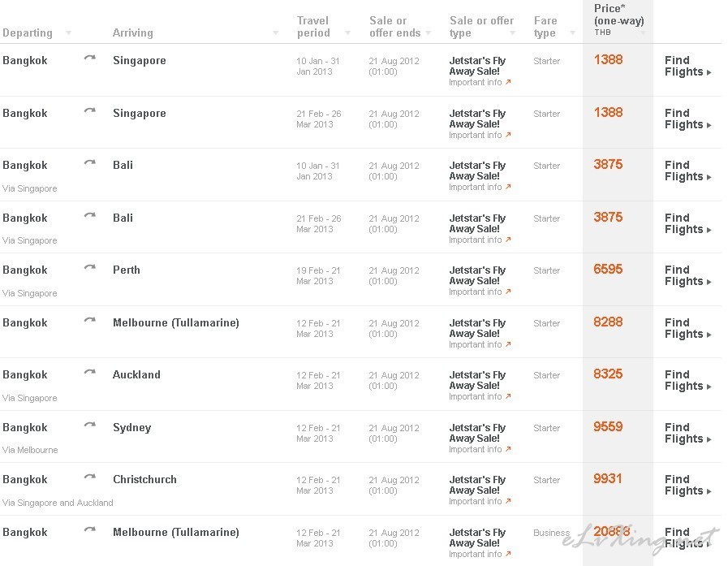Open Jetstar's Fly Away Sale link on Melbourne 8288 row
Image resolution: width=728 pixels, height=566 pixels.
coord(477,328)
